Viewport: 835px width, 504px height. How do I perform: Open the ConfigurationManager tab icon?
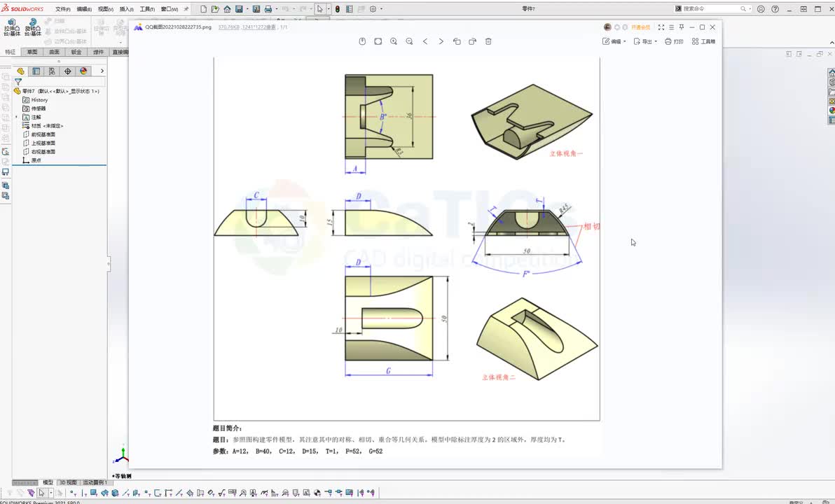pos(52,71)
